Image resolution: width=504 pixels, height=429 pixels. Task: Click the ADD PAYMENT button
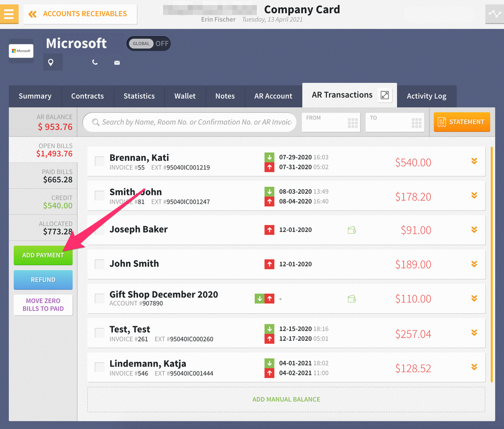click(43, 256)
